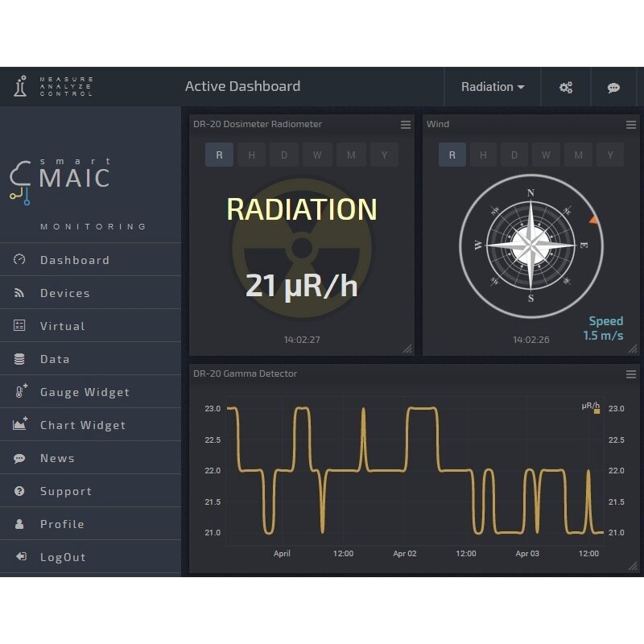Open the DR-20 Dosimeter Radiometer widget menu
The height and width of the screenshot is (644, 644).
click(406, 125)
